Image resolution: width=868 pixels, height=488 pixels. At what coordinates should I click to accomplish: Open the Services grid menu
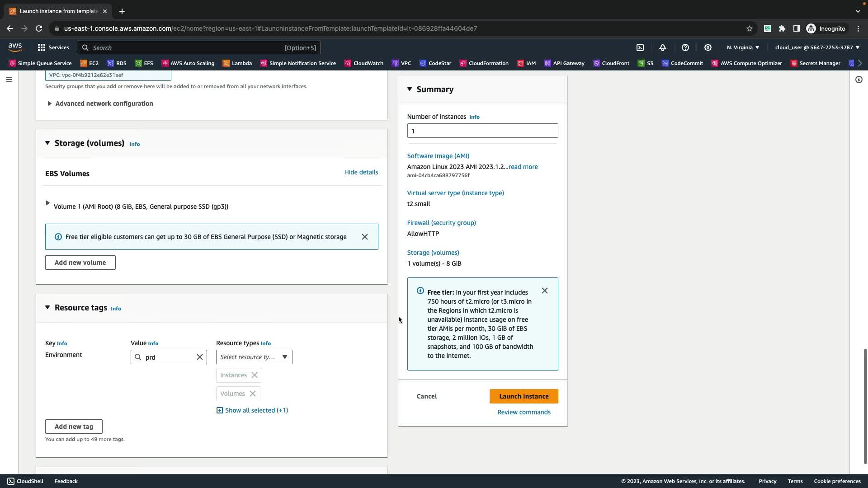coord(53,47)
